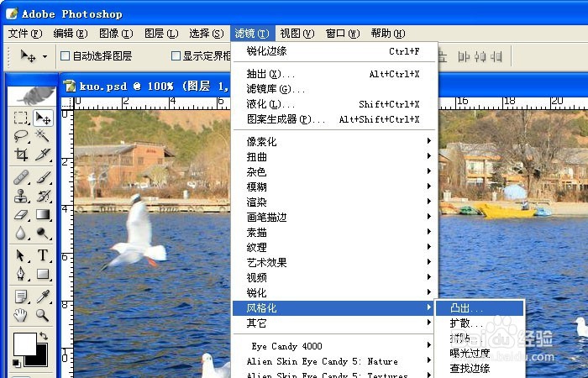Select the Crop tool
588x378 pixels.
tap(21, 154)
